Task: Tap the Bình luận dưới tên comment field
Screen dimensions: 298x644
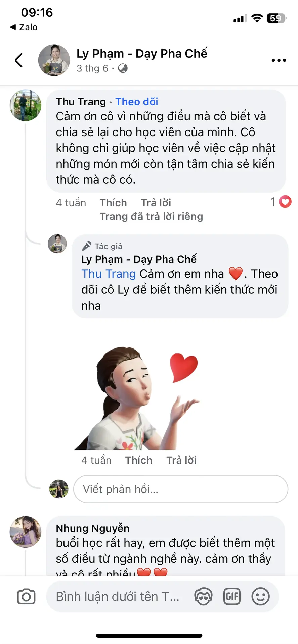Action: pos(118,597)
